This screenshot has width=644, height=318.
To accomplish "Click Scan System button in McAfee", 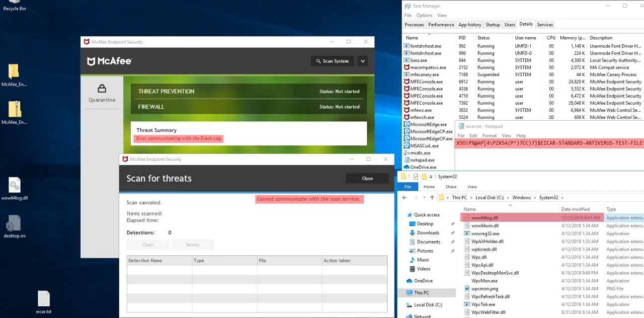I will 333,61.
